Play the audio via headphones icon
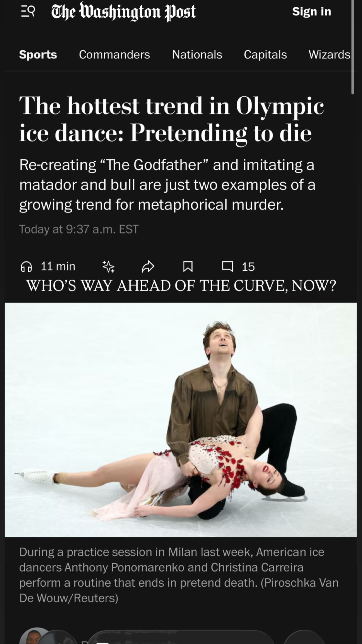Screen dimensions: 362x644 26,267
